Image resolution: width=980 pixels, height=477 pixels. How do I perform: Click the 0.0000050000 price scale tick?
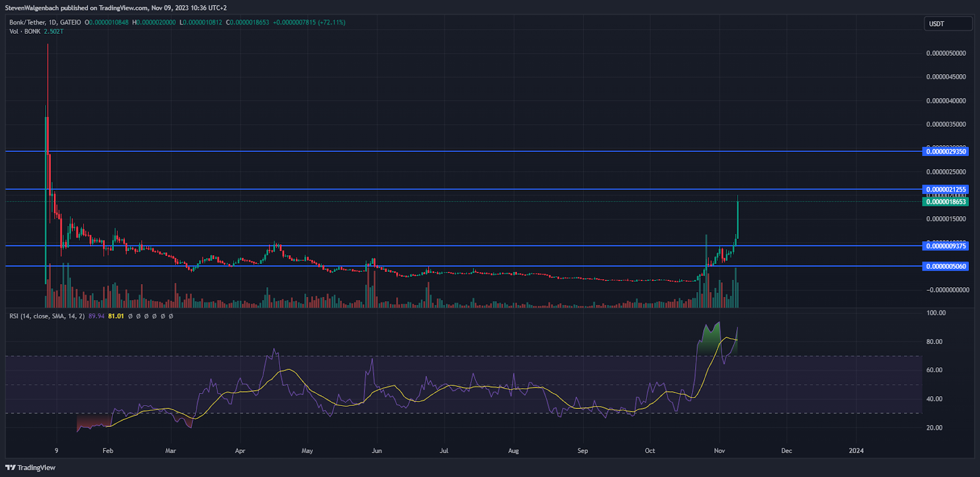(946, 53)
